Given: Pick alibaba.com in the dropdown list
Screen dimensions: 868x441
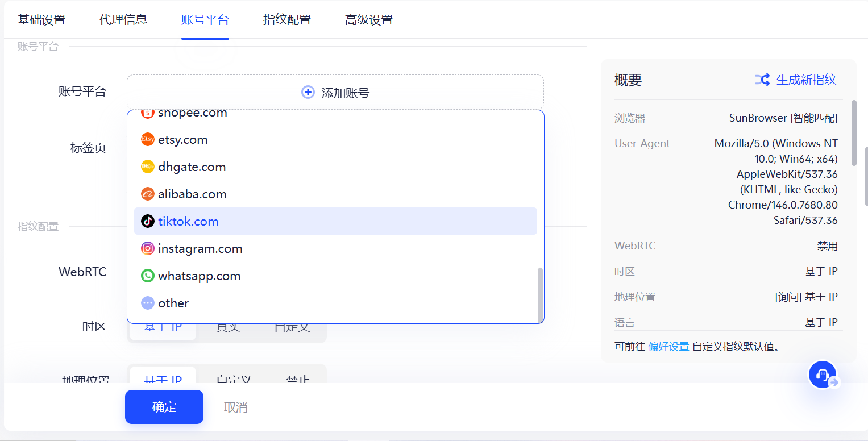Looking at the screenshot, I should tap(335, 194).
